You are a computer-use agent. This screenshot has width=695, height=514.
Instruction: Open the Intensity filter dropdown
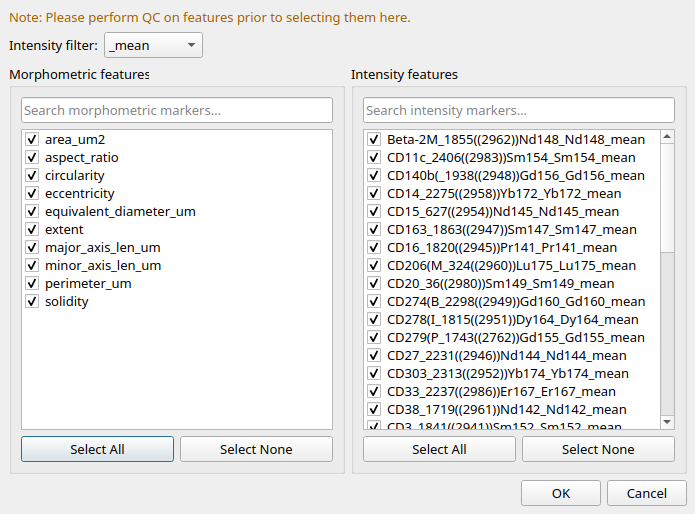coord(153,45)
